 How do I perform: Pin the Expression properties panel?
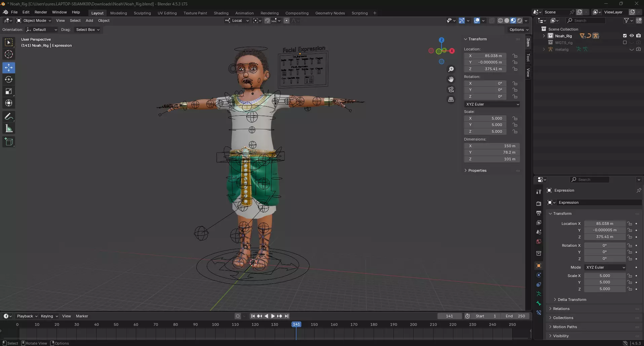tap(639, 190)
